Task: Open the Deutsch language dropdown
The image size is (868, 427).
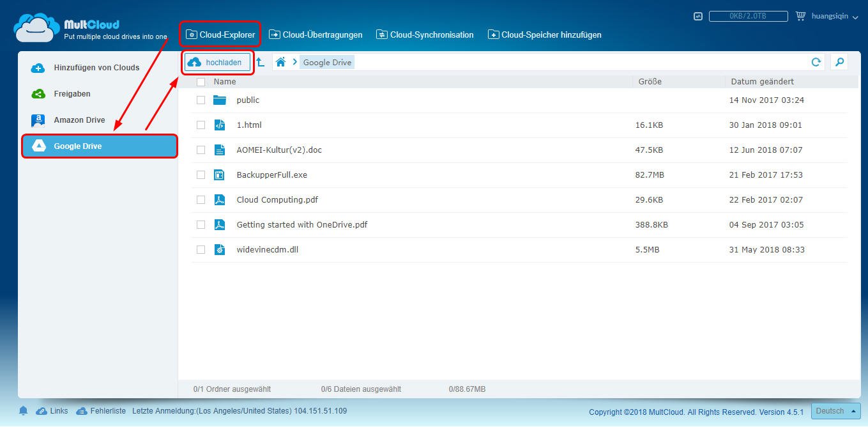Action: click(x=836, y=411)
